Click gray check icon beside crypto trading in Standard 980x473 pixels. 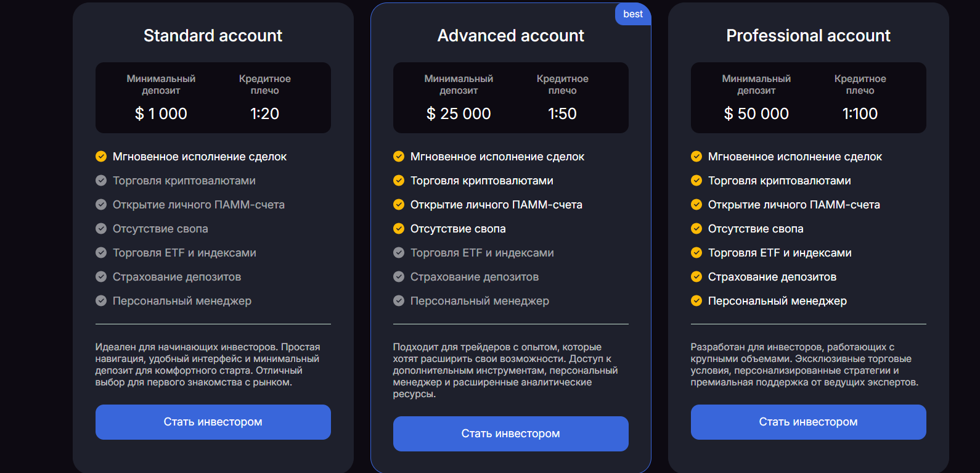click(101, 181)
